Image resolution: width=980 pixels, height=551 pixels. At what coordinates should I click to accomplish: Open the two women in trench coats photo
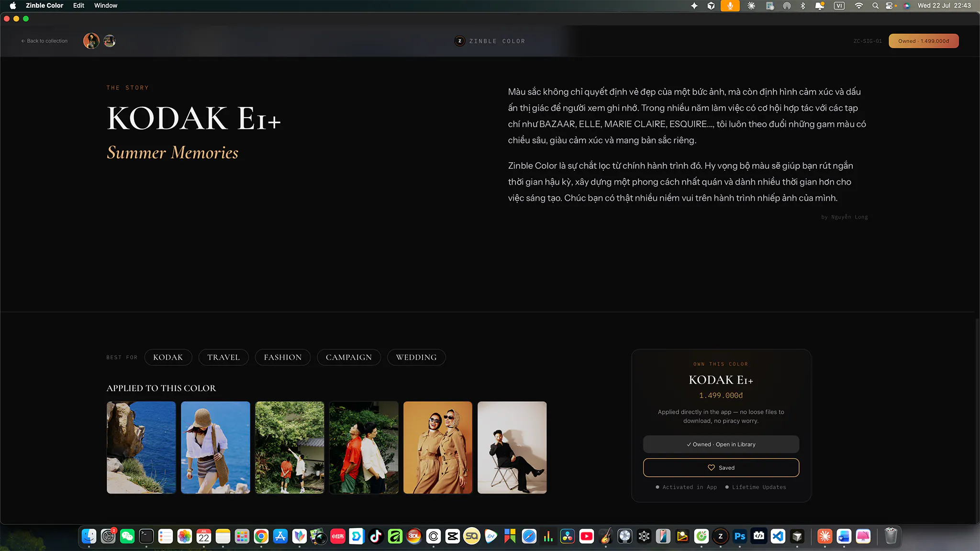(438, 447)
